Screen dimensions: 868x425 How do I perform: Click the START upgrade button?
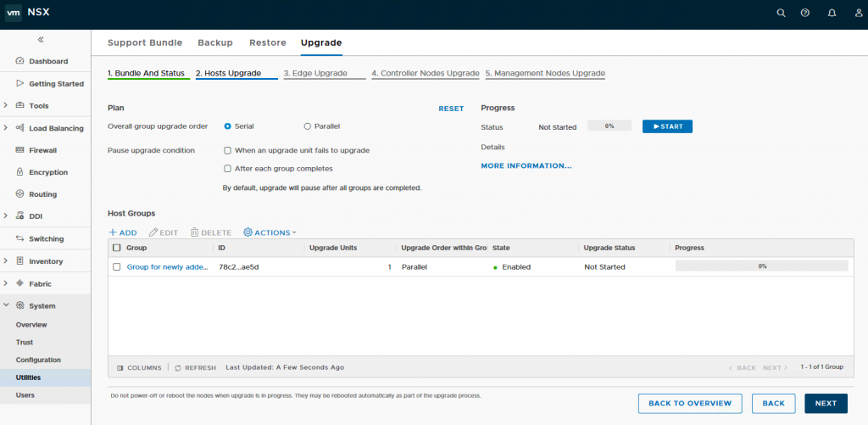pos(667,126)
